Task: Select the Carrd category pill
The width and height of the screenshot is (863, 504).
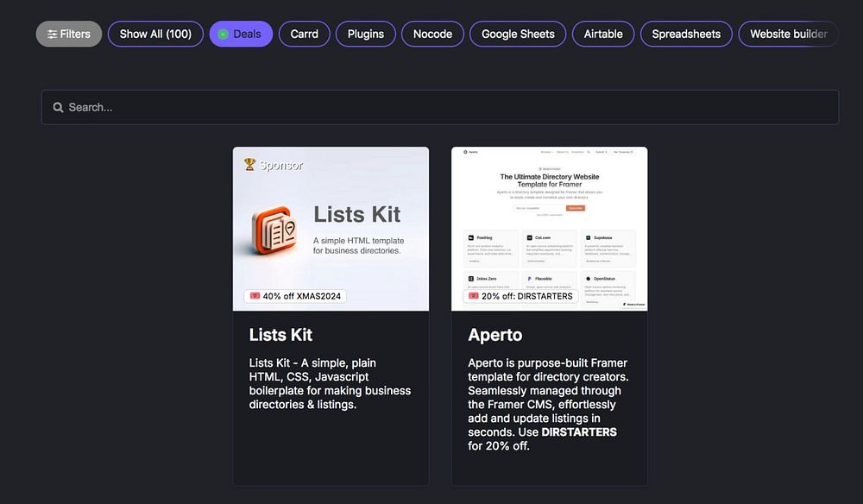Action: (305, 35)
